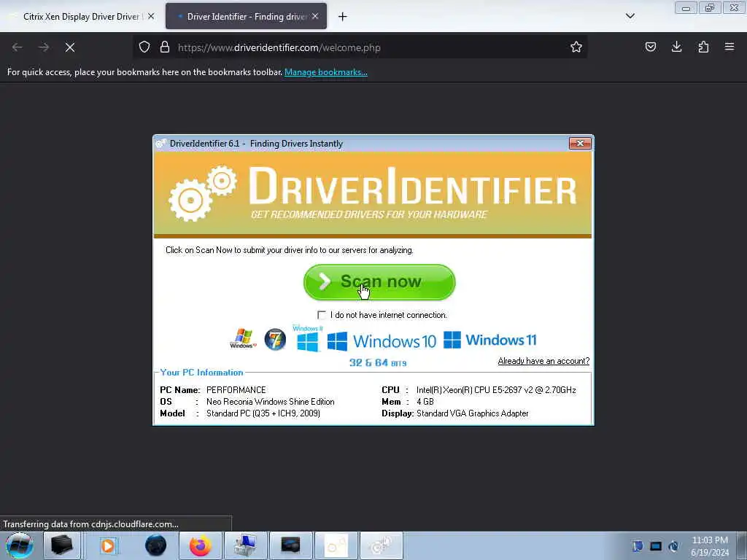Launch the media player taskbar icon

[x=108, y=545]
